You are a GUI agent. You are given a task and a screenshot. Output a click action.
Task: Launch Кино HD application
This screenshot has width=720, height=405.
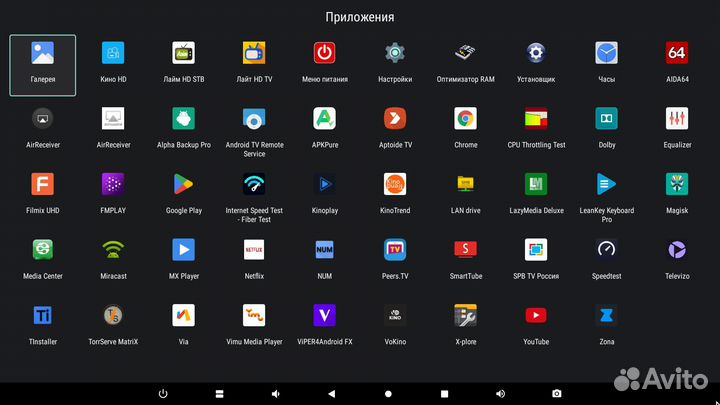[x=113, y=54]
